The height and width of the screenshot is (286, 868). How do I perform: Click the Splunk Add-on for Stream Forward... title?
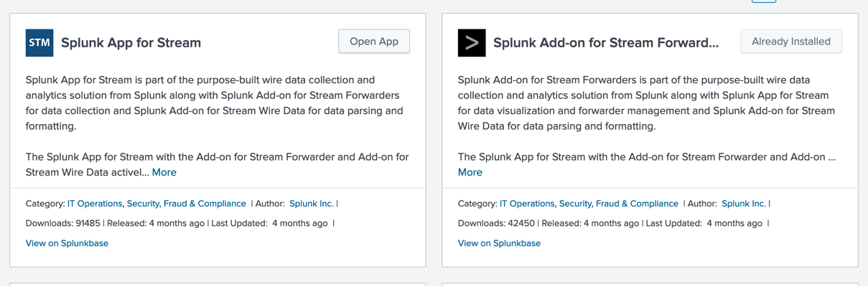606,43
